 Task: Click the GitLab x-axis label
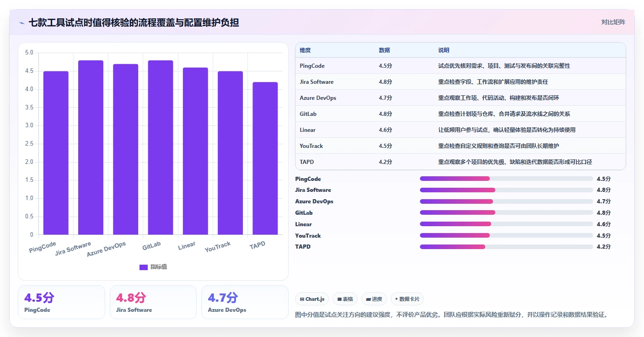tap(151, 246)
